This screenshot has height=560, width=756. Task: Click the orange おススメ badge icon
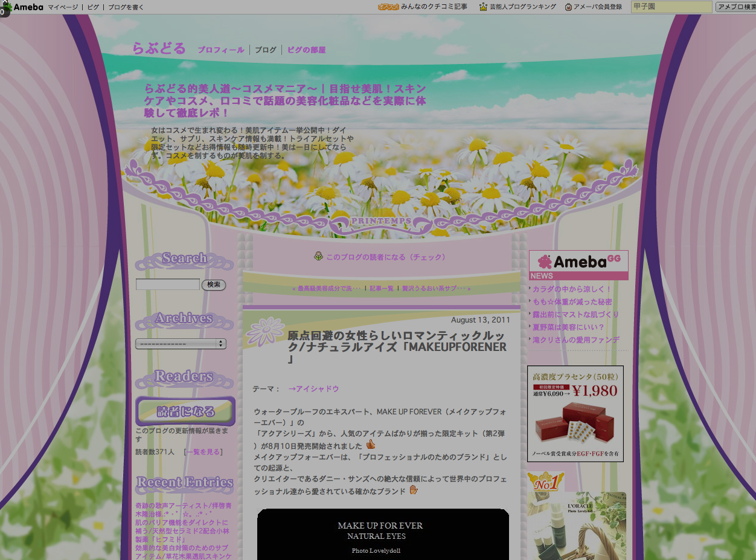point(388,7)
